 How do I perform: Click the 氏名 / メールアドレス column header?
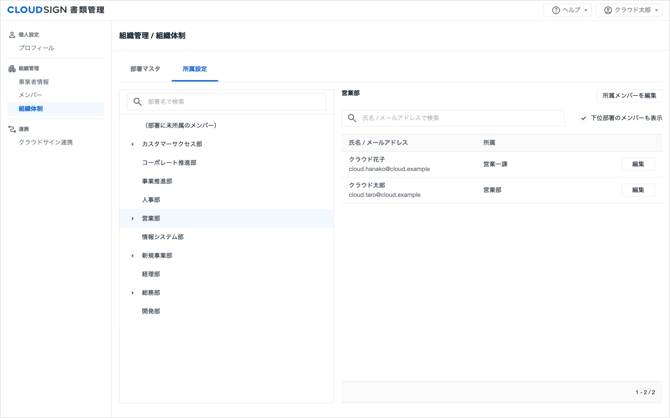point(378,143)
